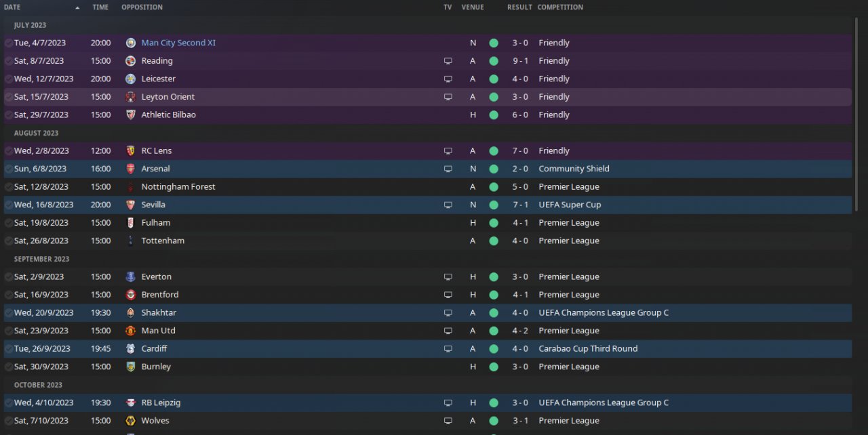Viewport: 868px width, 435px height.
Task: Click the green result dot for Burnley
Action: click(494, 367)
